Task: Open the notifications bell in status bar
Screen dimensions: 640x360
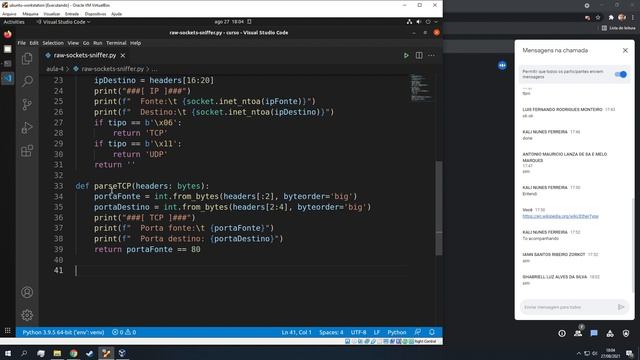Action: pos(432,332)
